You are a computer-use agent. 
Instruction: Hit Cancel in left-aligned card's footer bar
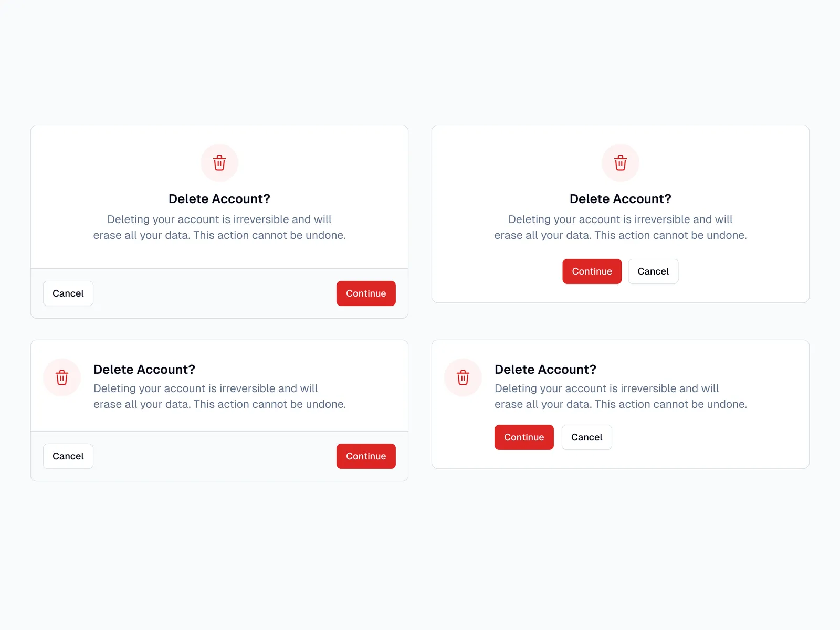point(68,456)
